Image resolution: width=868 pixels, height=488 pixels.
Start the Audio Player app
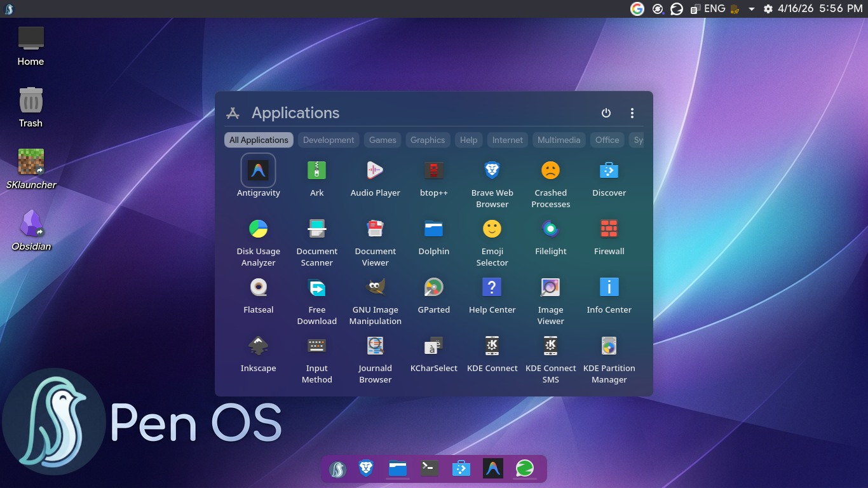point(375,176)
